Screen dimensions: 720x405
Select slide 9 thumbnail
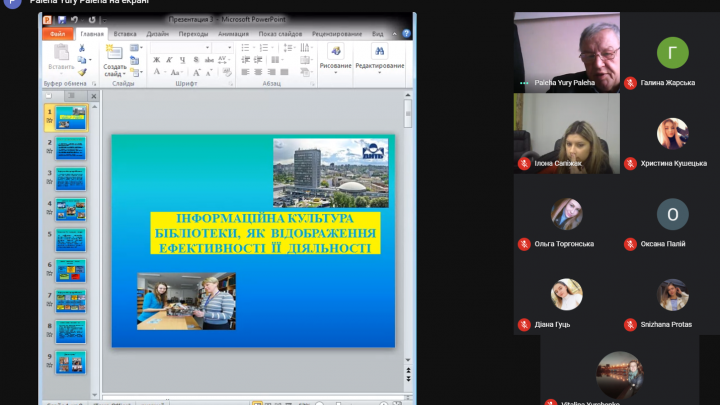[71, 363]
